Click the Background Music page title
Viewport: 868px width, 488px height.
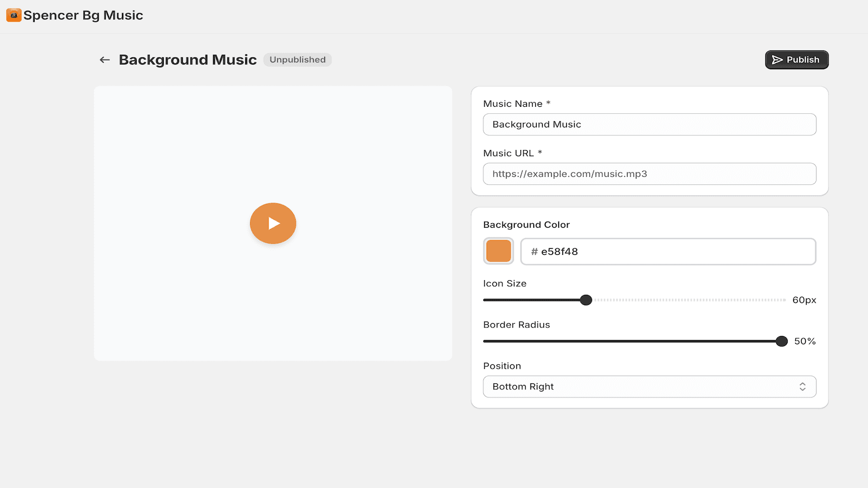point(188,60)
